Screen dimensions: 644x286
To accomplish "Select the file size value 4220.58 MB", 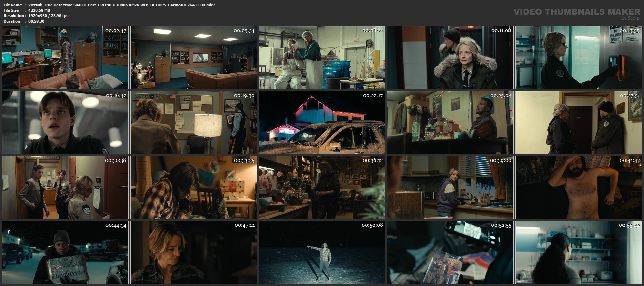I will click(x=39, y=10).
